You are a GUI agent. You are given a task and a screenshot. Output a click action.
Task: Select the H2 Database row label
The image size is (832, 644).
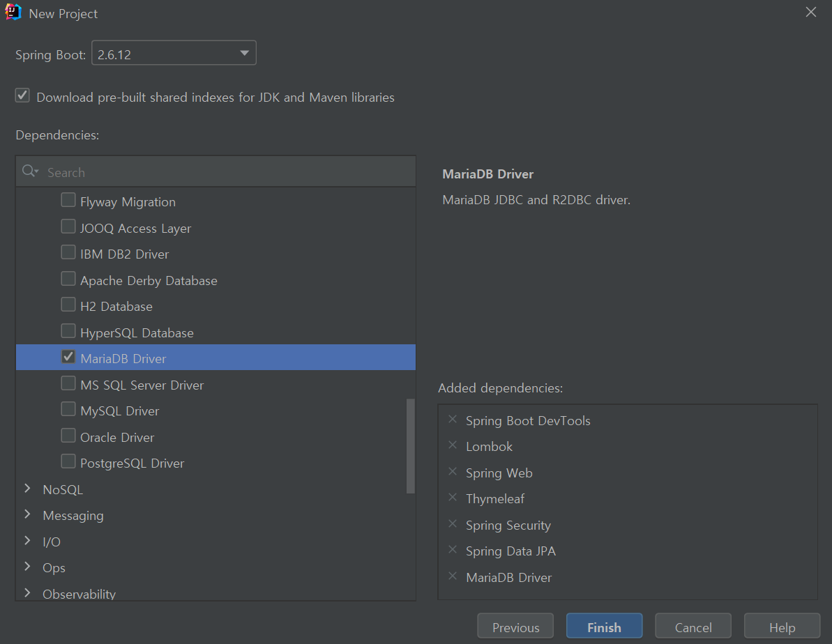pyautogui.click(x=116, y=307)
